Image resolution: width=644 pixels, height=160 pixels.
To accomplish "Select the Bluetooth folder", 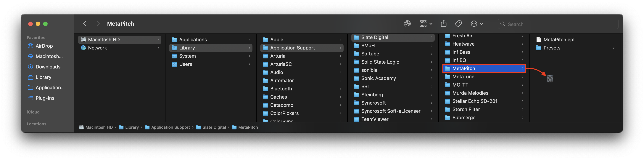I will pyautogui.click(x=302, y=89).
